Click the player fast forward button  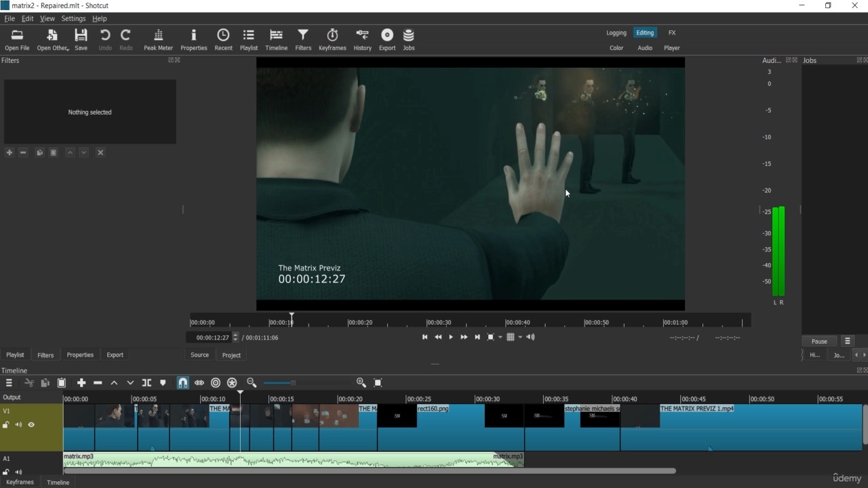[464, 337]
